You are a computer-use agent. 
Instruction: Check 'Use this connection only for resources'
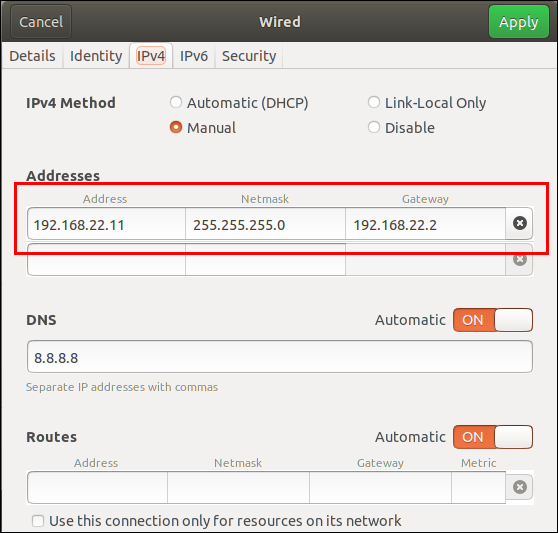click(38, 521)
